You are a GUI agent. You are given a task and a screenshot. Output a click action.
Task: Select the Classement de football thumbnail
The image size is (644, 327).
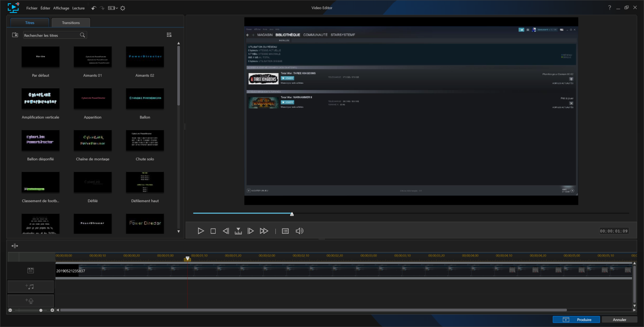click(41, 182)
